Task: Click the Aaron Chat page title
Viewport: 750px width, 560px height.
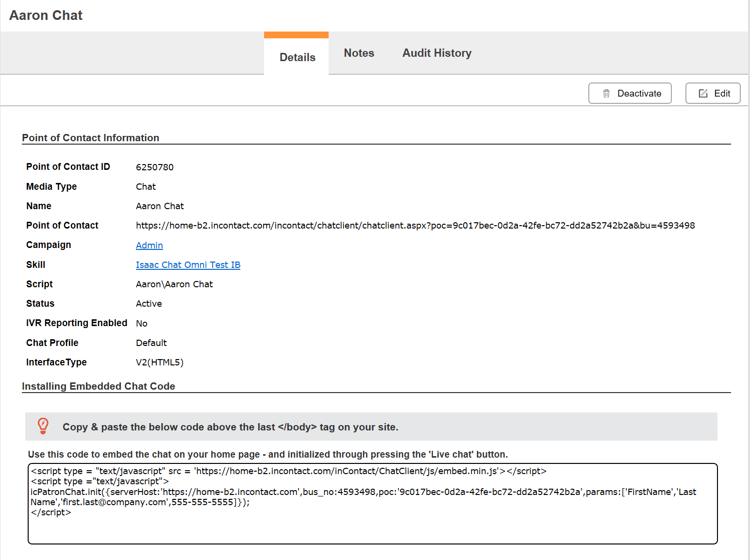Action: click(x=46, y=15)
